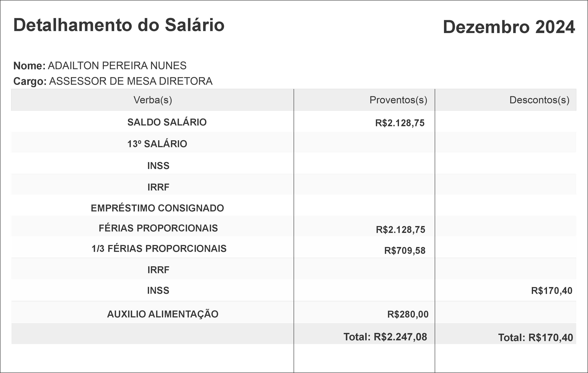Click the Verba(s) column header
The image size is (588, 373).
pos(153,100)
